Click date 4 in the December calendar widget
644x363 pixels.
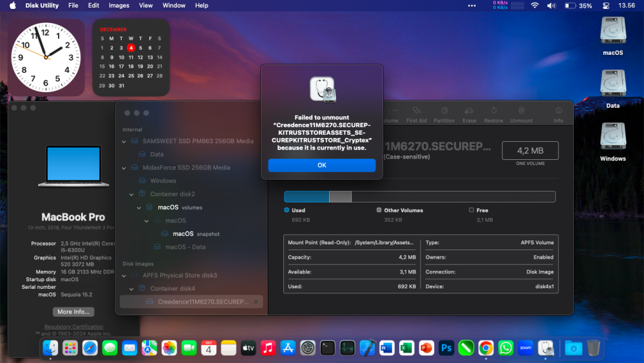131,48
